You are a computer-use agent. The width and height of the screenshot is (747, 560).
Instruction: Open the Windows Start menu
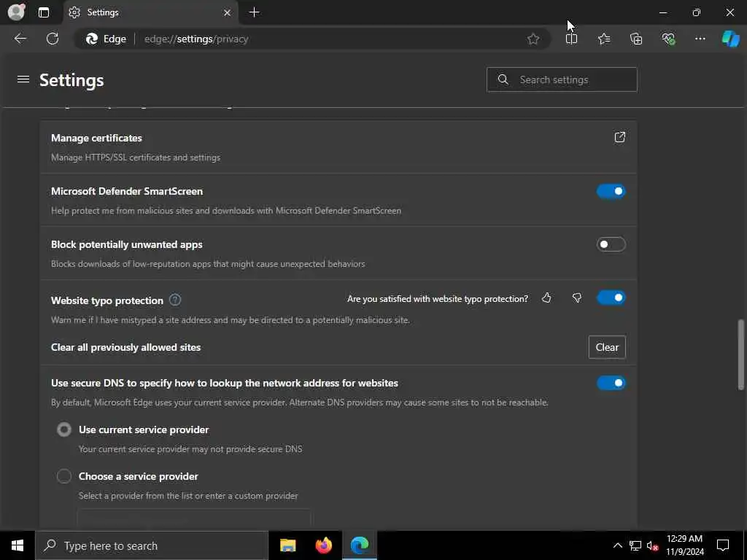tap(18, 545)
